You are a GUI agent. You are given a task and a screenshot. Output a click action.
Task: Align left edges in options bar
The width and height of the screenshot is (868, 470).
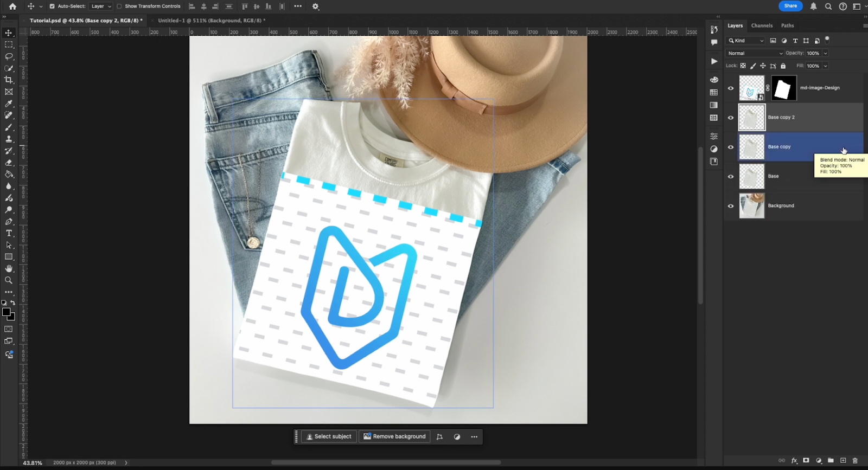(x=192, y=7)
